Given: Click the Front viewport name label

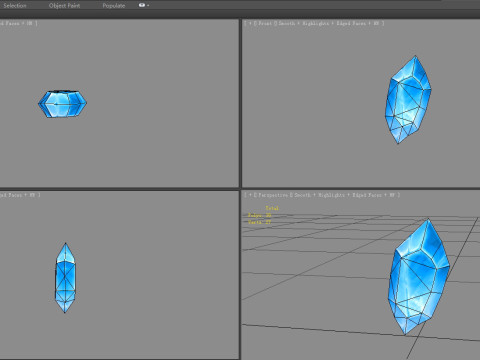Looking at the screenshot, I should click(x=265, y=23).
